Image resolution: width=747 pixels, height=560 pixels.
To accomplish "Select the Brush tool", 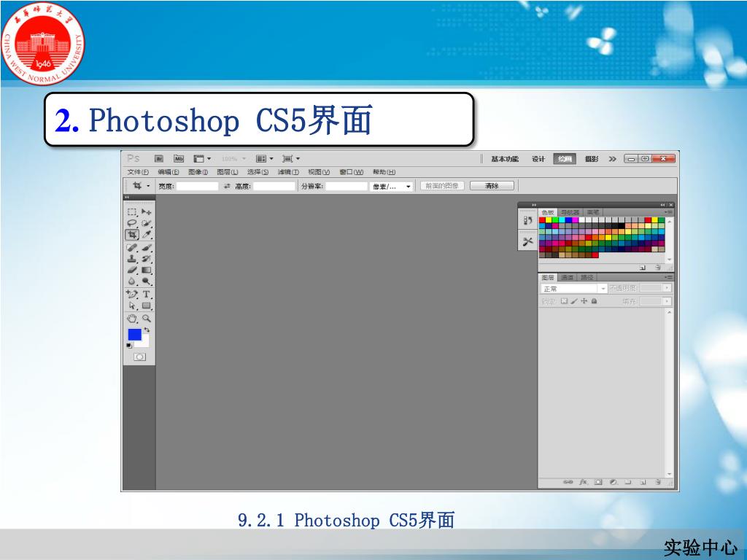I will 146,248.
